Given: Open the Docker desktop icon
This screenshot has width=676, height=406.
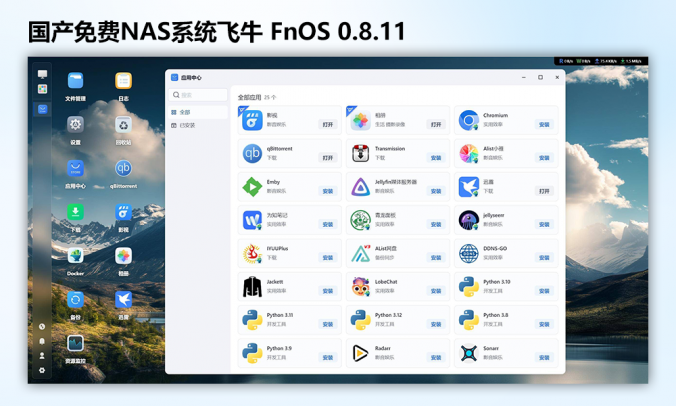Looking at the screenshot, I should click(x=75, y=256).
